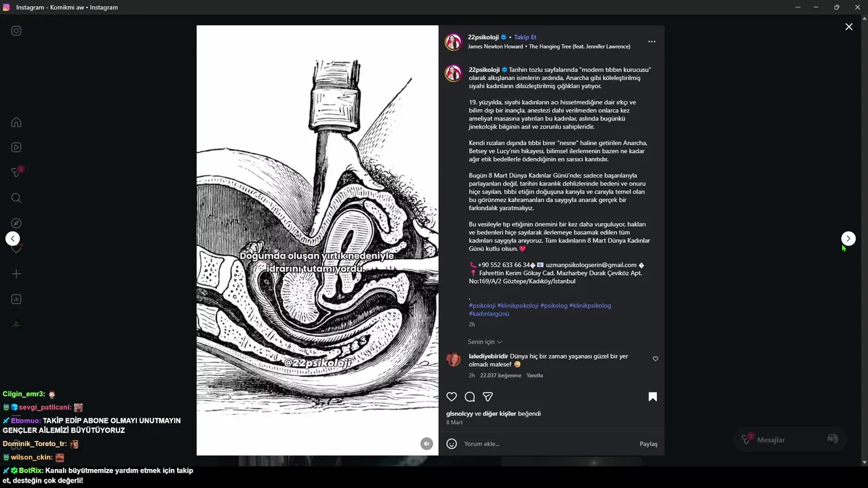Like the post with heart icon

pyautogui.click(x=452, y=396)
